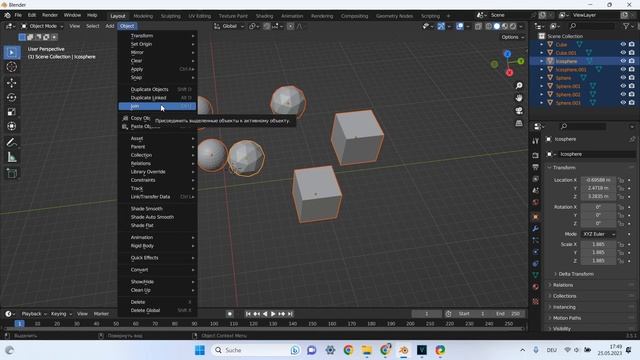Click the Scale X value field
Screen dimensions: 640x360
[598, 244]
